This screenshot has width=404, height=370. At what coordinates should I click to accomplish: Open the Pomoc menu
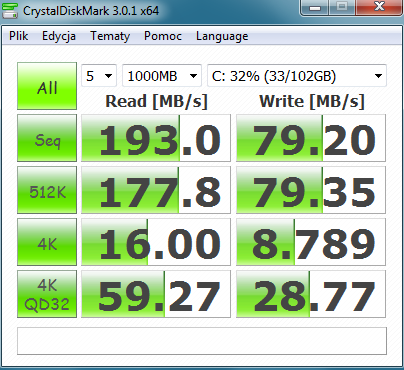pyautogui.click(x=163, y=36)
